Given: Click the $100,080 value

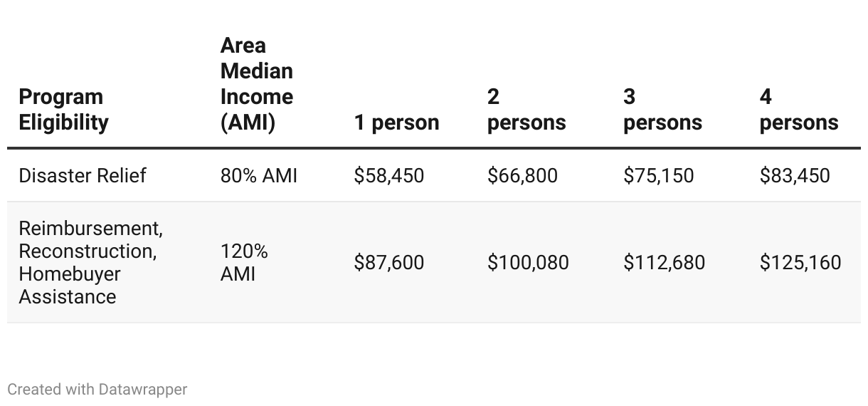Looking at the screenshot, I should tap(528, 262).
